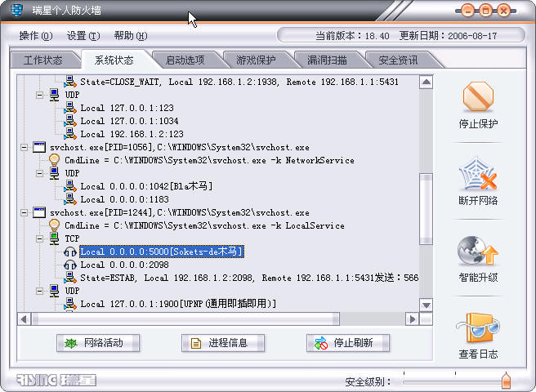This screenshot has width=536, height=392.
Task: Collapse the topmost UDP node
Action: coord(40,95)
